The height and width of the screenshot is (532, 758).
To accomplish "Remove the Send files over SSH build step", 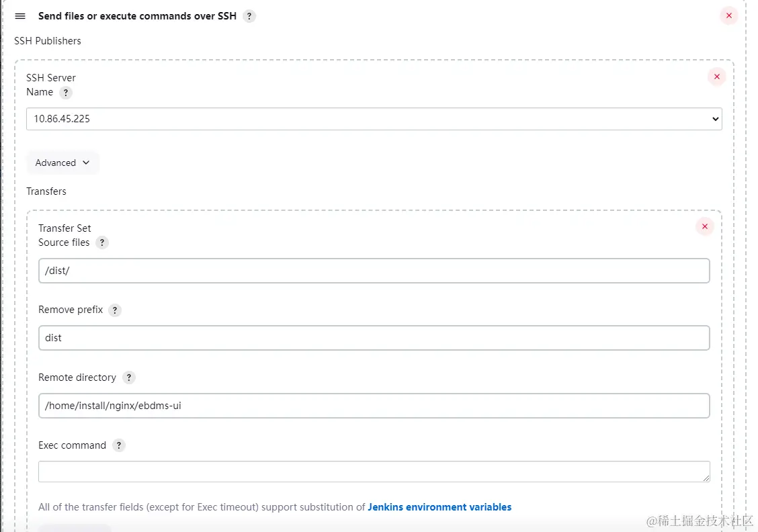I will (729, 15).
